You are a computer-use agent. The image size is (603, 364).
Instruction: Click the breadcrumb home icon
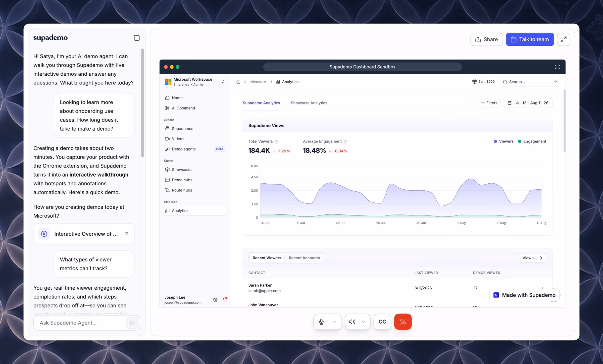238,82
